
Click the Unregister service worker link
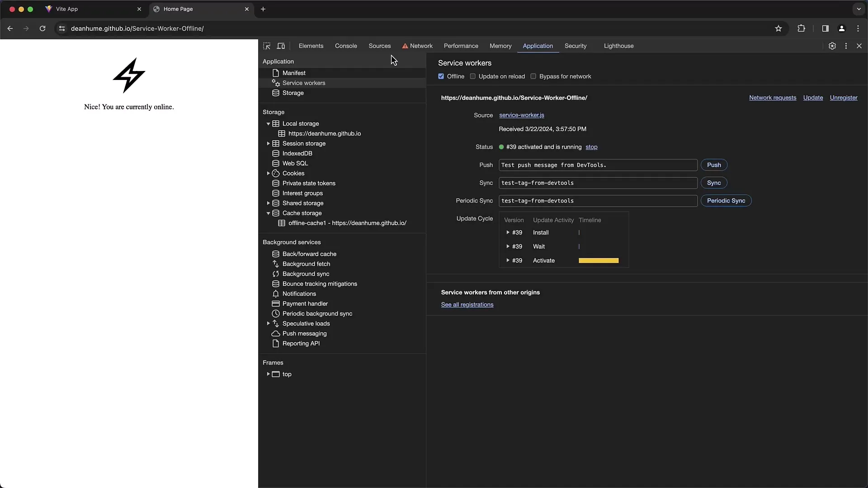845,97
